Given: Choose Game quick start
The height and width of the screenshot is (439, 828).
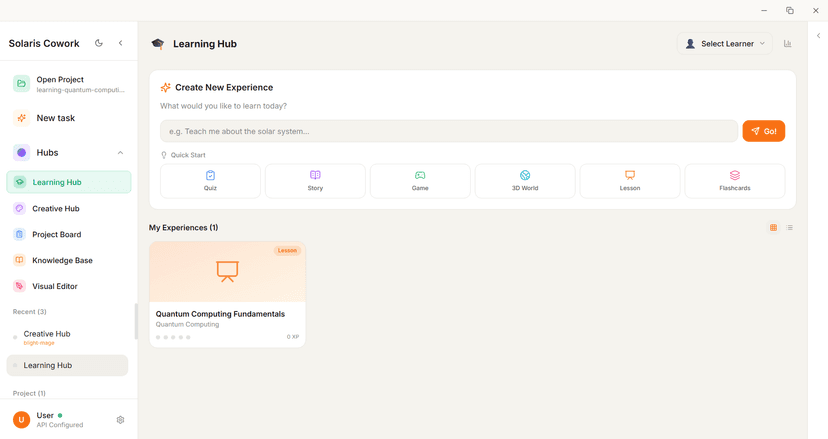Looking at the screenshot, I should coord(420,181).
